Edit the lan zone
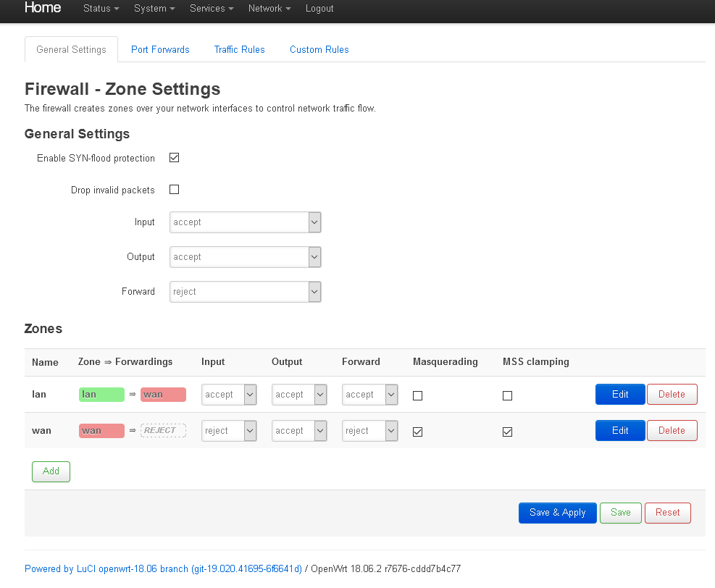 (620, 394)
